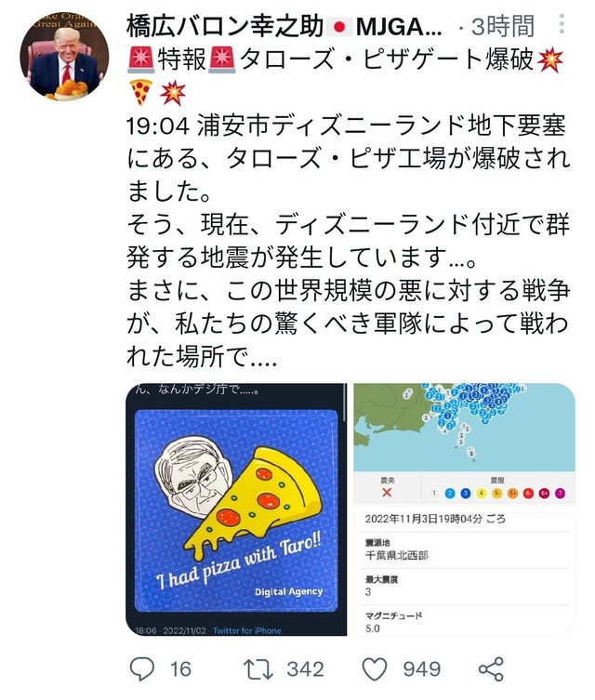Open the earthquake map image attachment

(x=464, y=508)
